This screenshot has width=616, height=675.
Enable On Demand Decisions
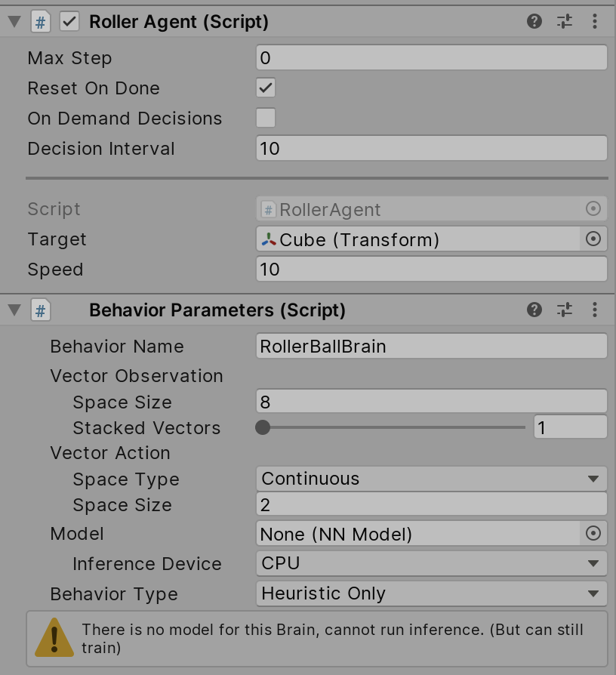[265, 118]
